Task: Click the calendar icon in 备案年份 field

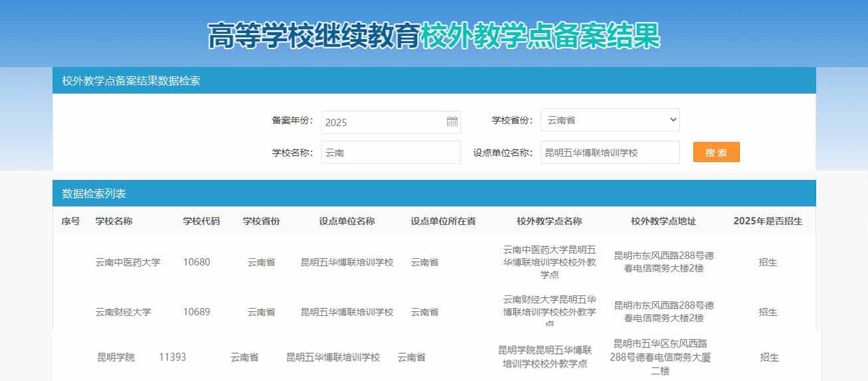Action: click(452, 121)
